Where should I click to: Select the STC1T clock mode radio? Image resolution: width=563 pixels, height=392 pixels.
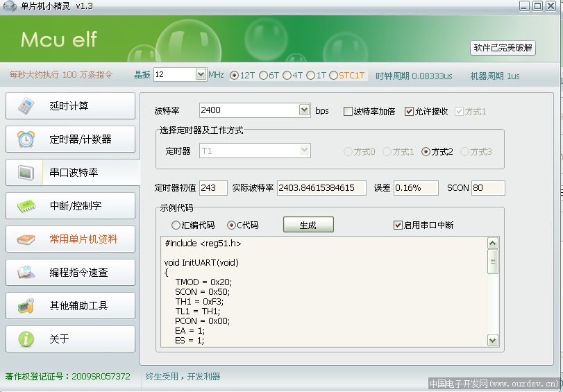pos(333,76)
